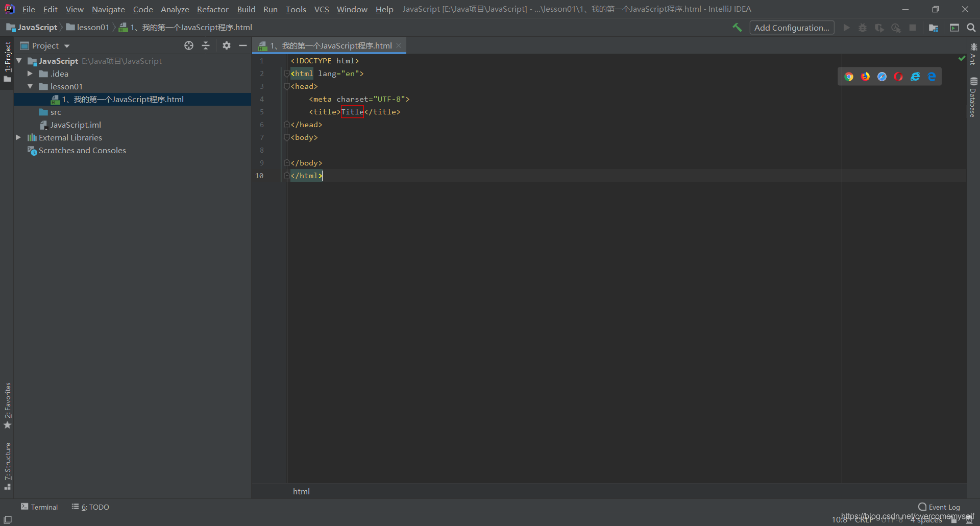Open the Window menu

[x=352, y=9]
